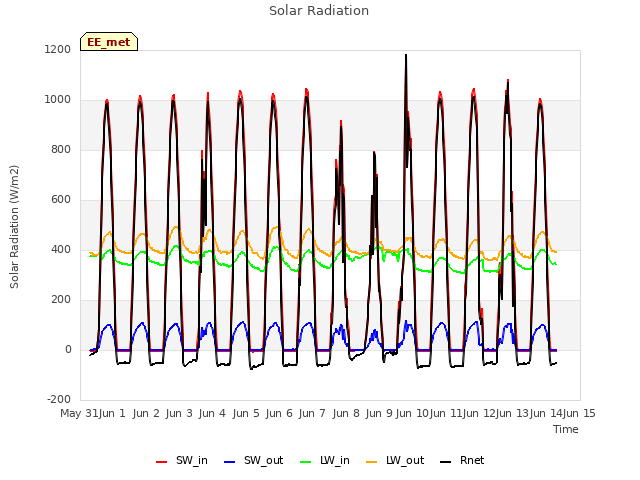
Task: Click the 1200 y-axis tick label
Action: [x=58, y=49]
